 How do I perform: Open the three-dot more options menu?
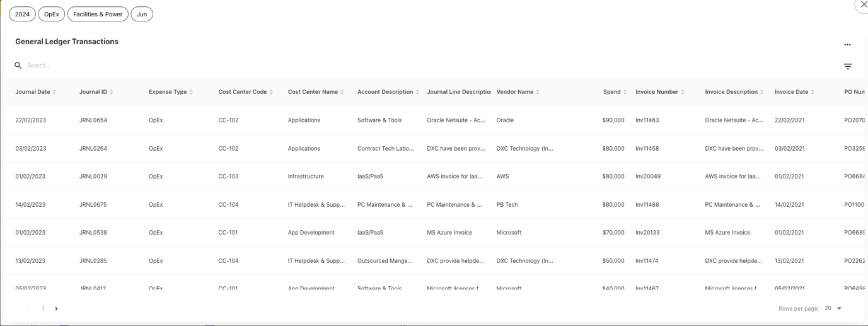(847, 45)
